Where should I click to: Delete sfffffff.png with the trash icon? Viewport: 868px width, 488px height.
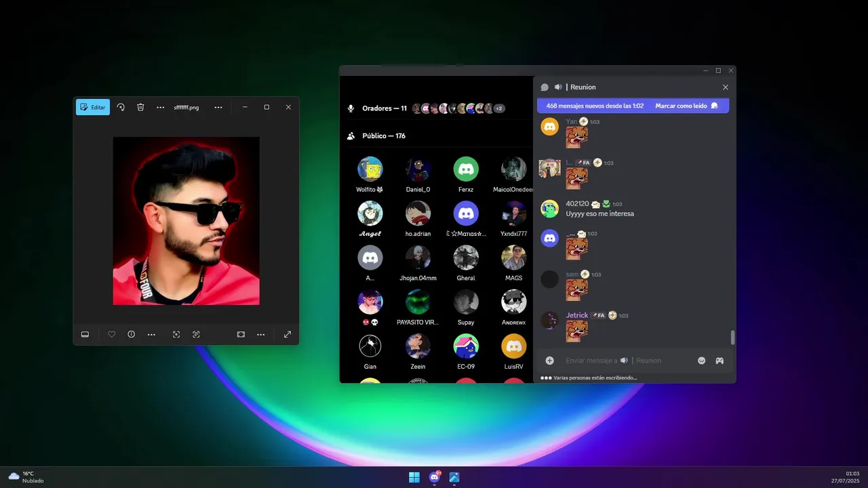point(140,107)
